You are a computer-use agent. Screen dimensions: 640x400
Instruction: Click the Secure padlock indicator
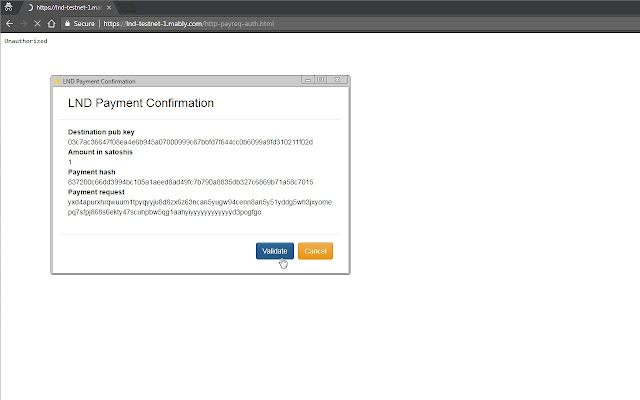pos(80,24)
